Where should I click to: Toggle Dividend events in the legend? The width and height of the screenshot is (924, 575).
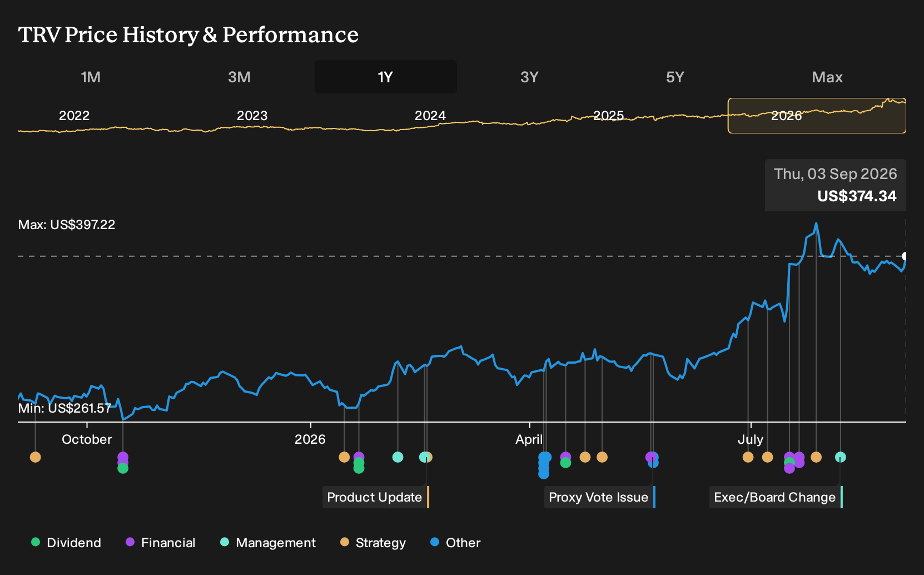(x=66, y=543)
